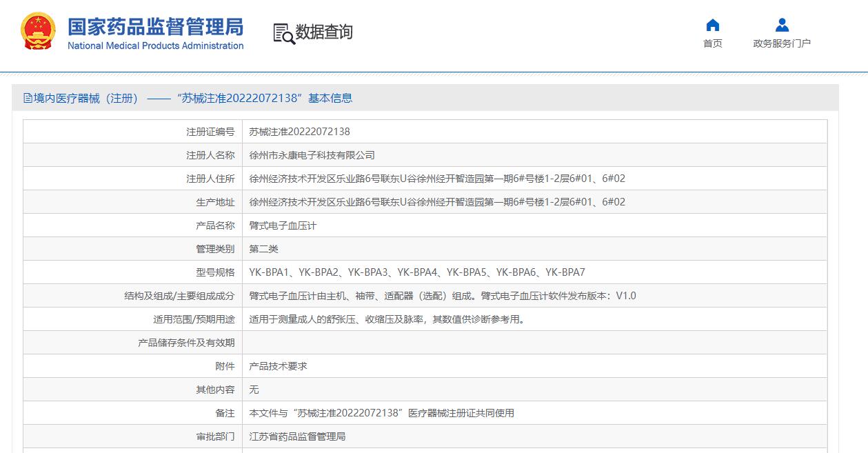The width and height of the screenshot is (868, 453).
Task: Click the 第二类 management category value
Action: tap(263, 248)
